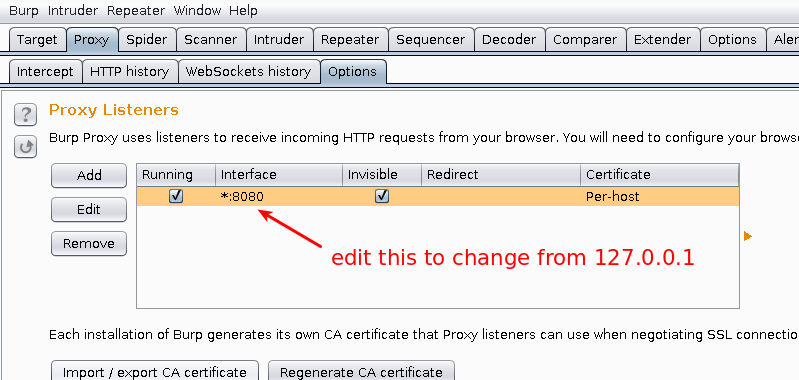Switch to the Target tab
The width and height of the screenshot is (799, 380).
37,40
